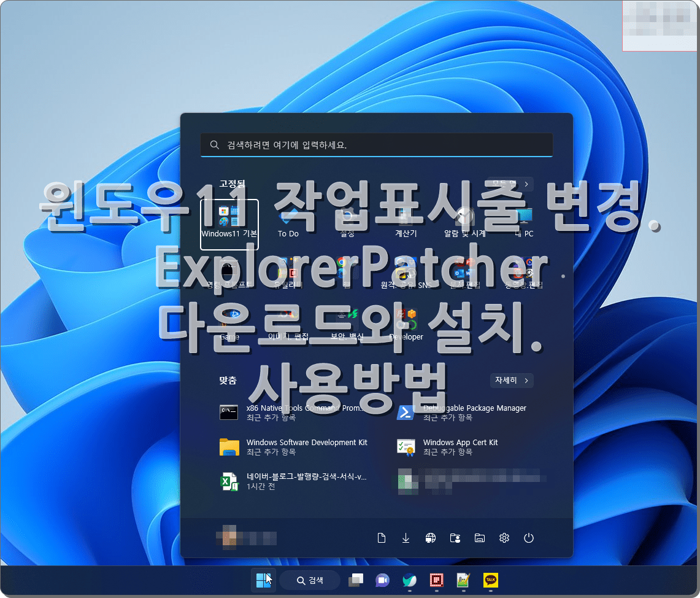
Task: Open the blurred thumbnail in desktop corner
Action: (x=660, y=25)
